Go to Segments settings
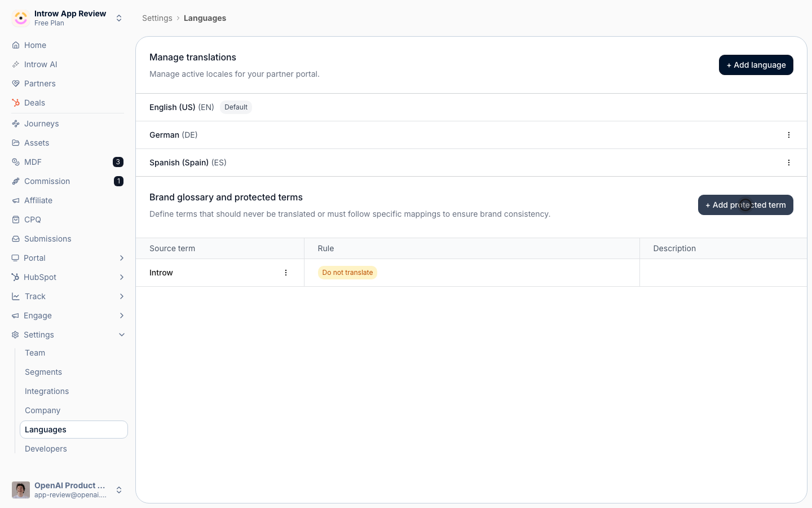Viewport: 812px width, 508px height. tap(43, 372)
